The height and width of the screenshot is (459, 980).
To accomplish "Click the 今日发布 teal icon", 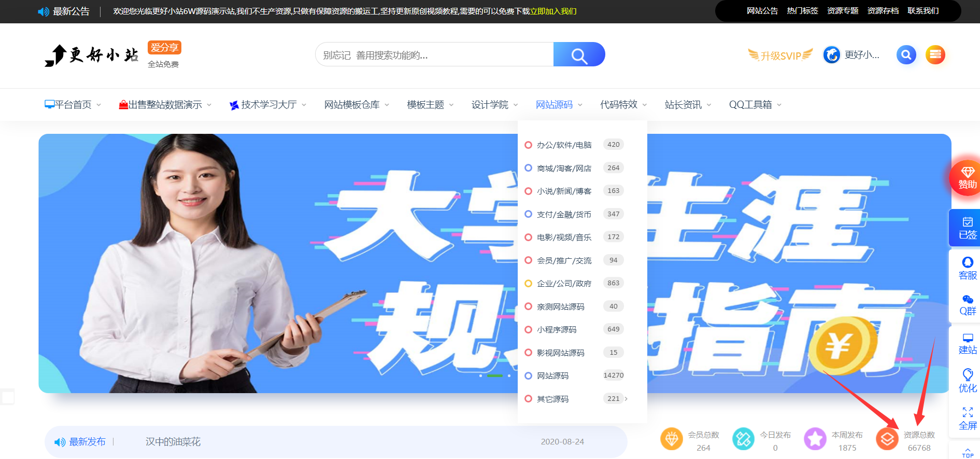I will point(743,439).
